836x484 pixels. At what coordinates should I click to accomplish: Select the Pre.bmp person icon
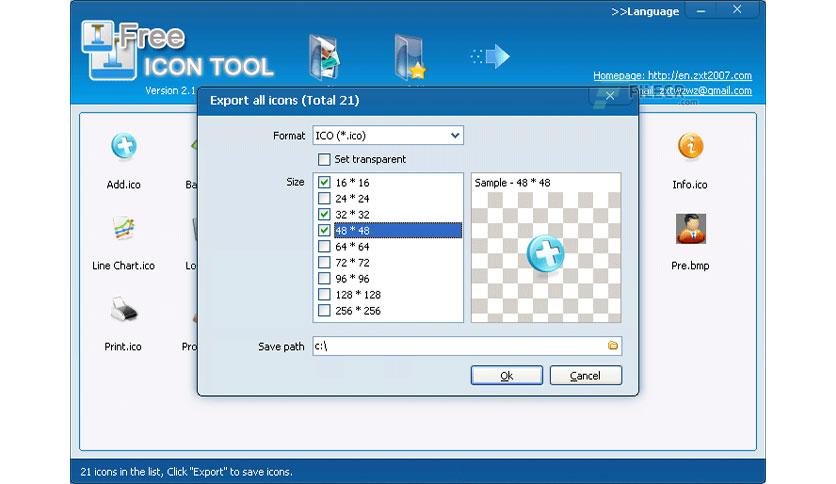(x=690, y=228)
